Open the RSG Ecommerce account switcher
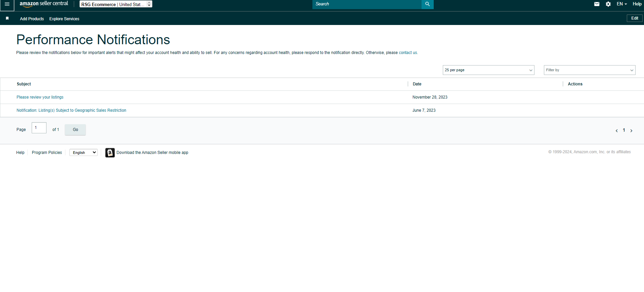 116,4
